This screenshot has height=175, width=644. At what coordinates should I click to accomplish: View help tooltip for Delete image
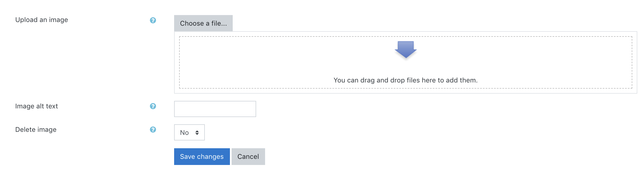153,130
